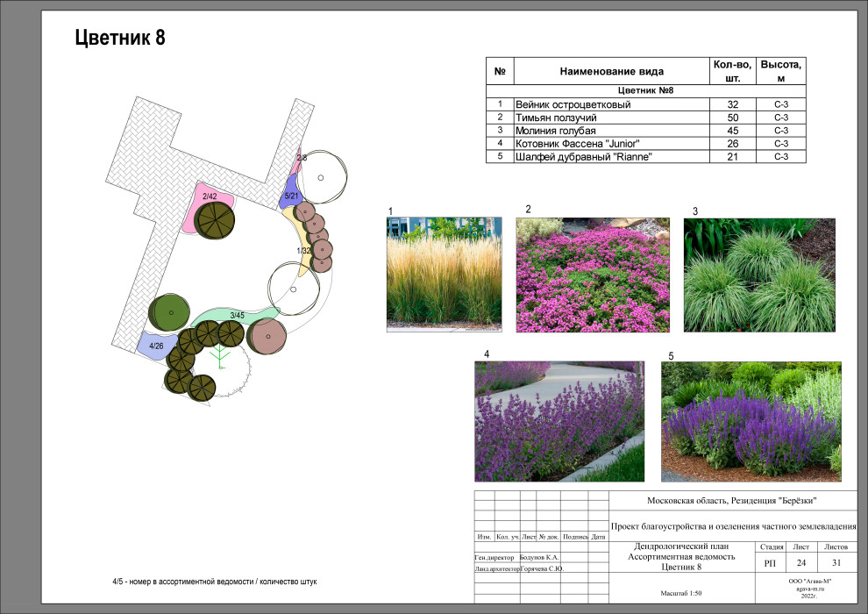Select the violet planting area labeled 5/21
The image size is (868, 614).
[x=289, y=197]
